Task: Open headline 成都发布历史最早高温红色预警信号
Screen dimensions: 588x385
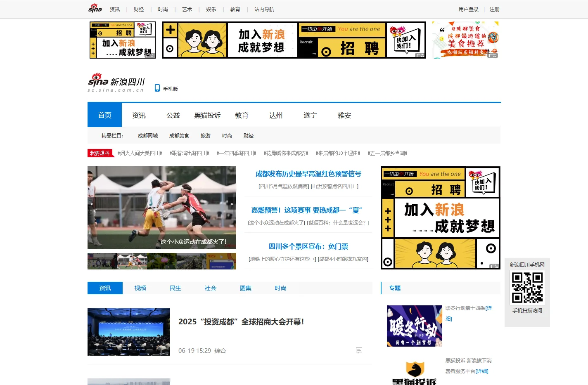Action: [308, 174]
